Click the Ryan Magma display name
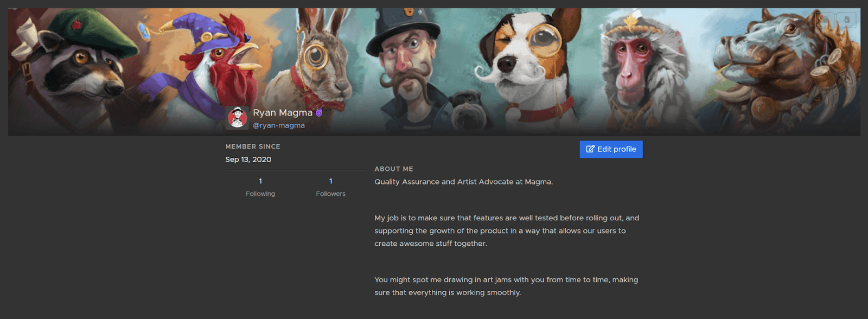This screenshot has height=319, width=868. point(283,112)
